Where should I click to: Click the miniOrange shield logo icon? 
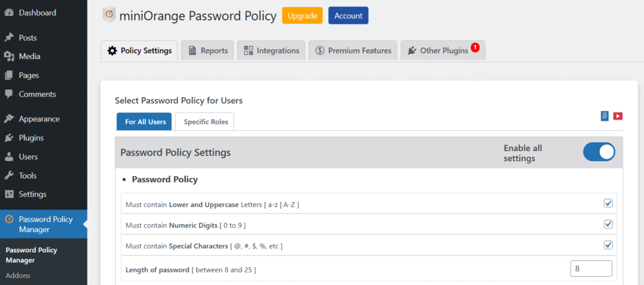click(109, 16)
